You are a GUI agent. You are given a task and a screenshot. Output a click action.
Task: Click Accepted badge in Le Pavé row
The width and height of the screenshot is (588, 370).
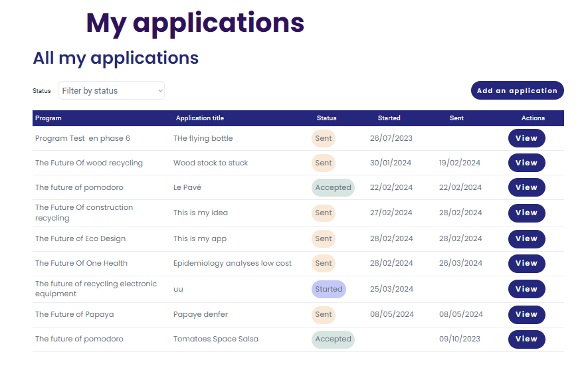point(333,187)
